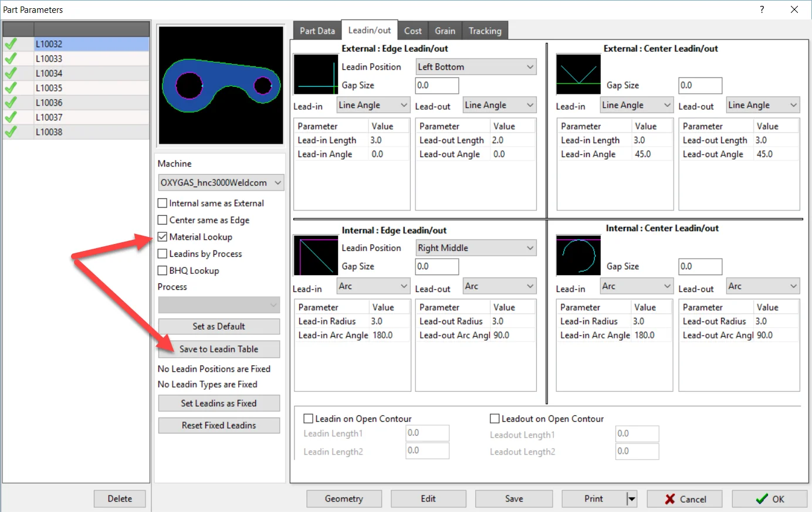Click the green checkmark icon beside L10034
This screenshot has width=812, height=512.
11,73
